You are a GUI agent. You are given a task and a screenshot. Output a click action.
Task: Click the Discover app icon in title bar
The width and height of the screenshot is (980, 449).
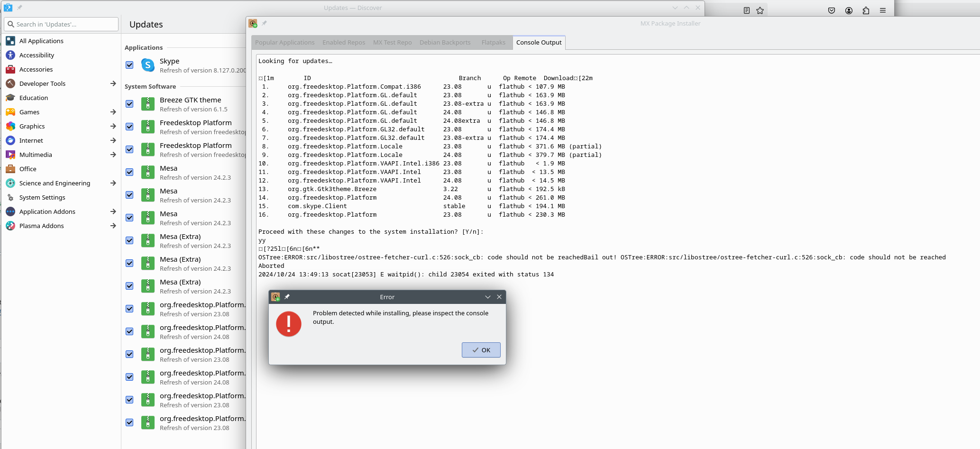pyautogui.click(x=8, y=8)
